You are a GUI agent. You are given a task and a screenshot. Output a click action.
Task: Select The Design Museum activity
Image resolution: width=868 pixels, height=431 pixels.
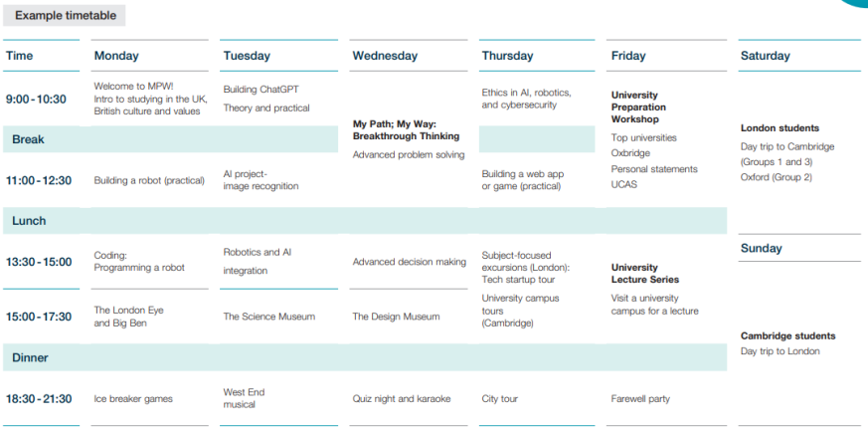click(x=396, y=317)
